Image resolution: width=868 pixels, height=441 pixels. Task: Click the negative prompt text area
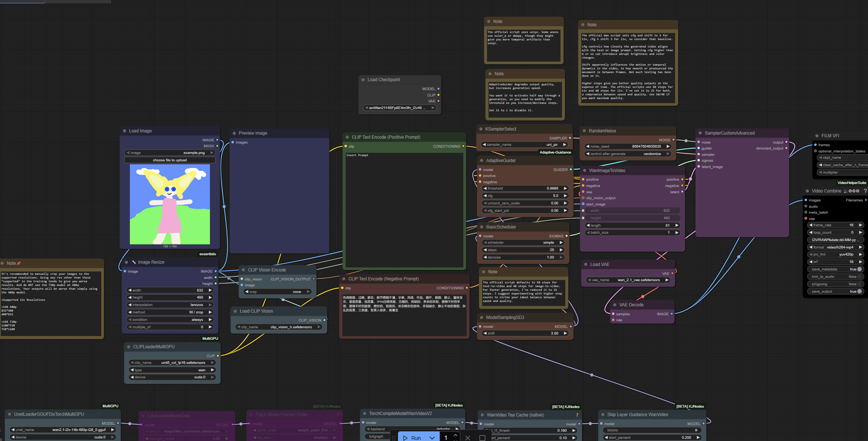(x=404, y=315)
